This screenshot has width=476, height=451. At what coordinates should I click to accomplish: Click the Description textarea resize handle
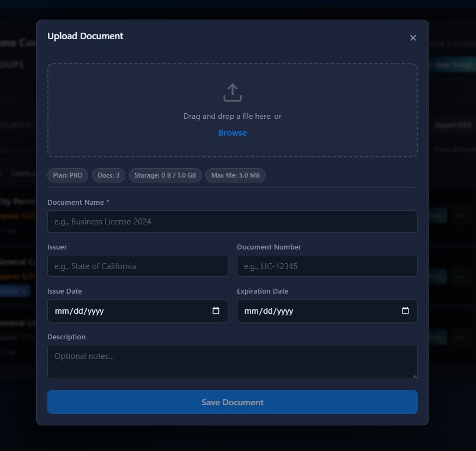coord(415,376)
